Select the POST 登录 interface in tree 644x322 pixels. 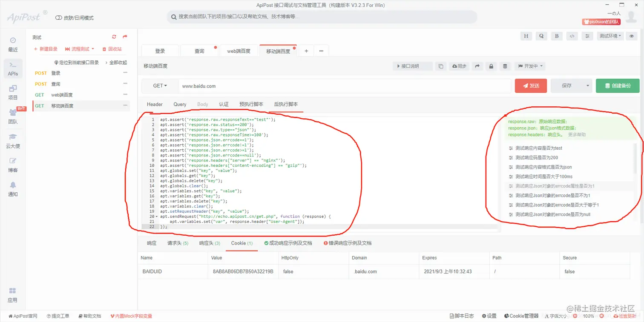tap(81, 73)
